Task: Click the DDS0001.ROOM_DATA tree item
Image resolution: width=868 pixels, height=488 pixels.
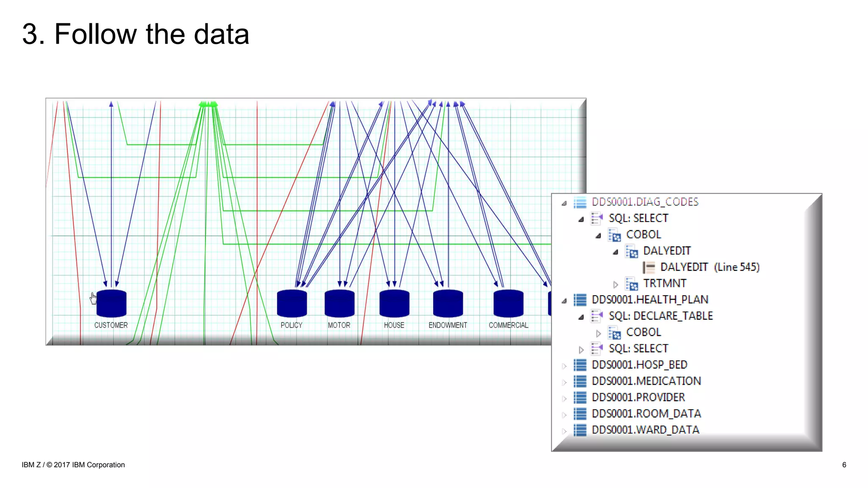Action: [646, 413]
